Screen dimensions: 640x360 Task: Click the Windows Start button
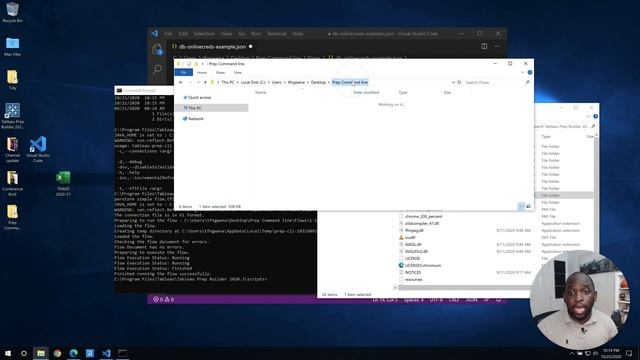[x=8, y=353]
